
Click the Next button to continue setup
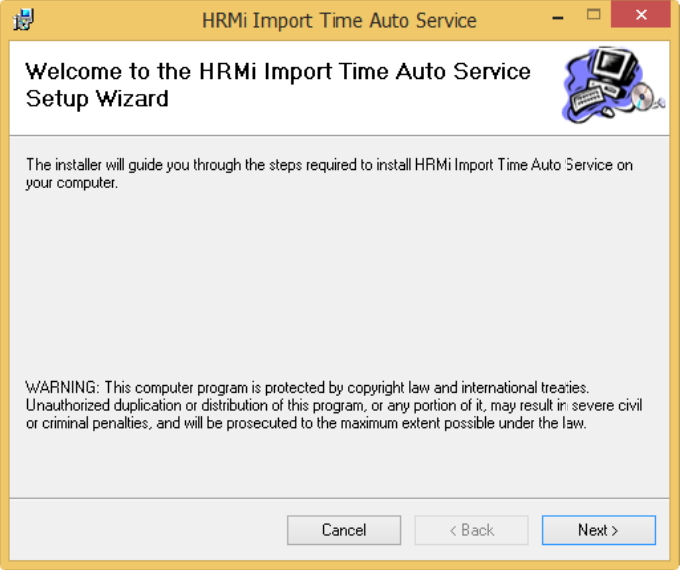pos(598,530)
